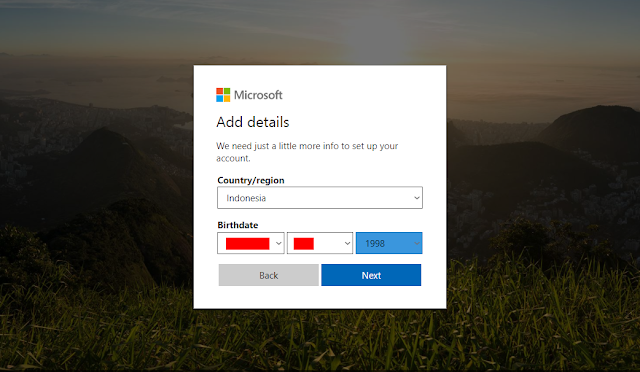640x372 pixels.
Task: Open the birth month dropdown
Action: (251, 243)
